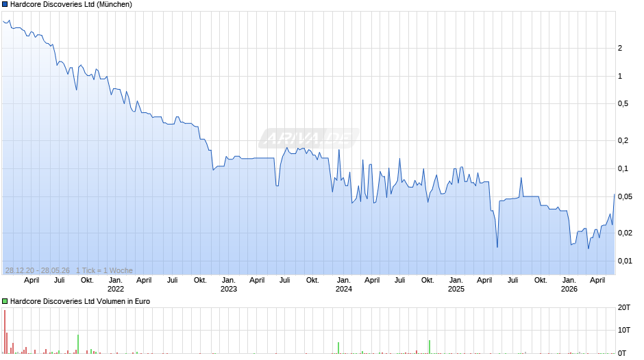
Task: Click the date range text '28.12.20 - 28.05.26'
Action: point(38,270)
